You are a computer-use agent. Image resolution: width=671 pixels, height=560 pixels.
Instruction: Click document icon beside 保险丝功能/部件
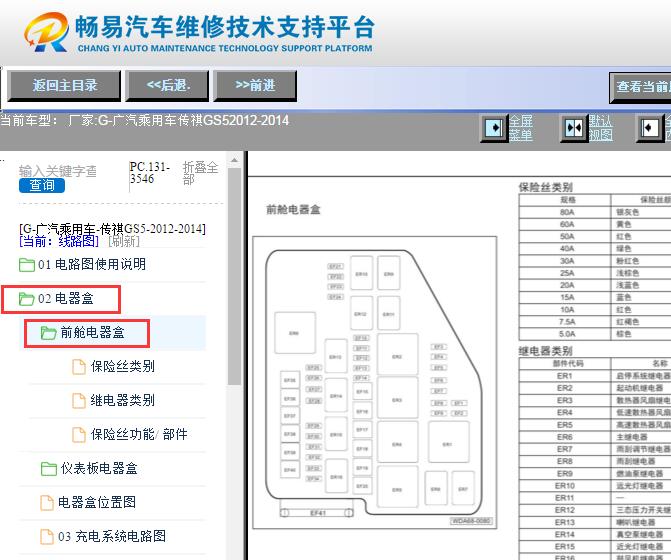coord(79,435)
